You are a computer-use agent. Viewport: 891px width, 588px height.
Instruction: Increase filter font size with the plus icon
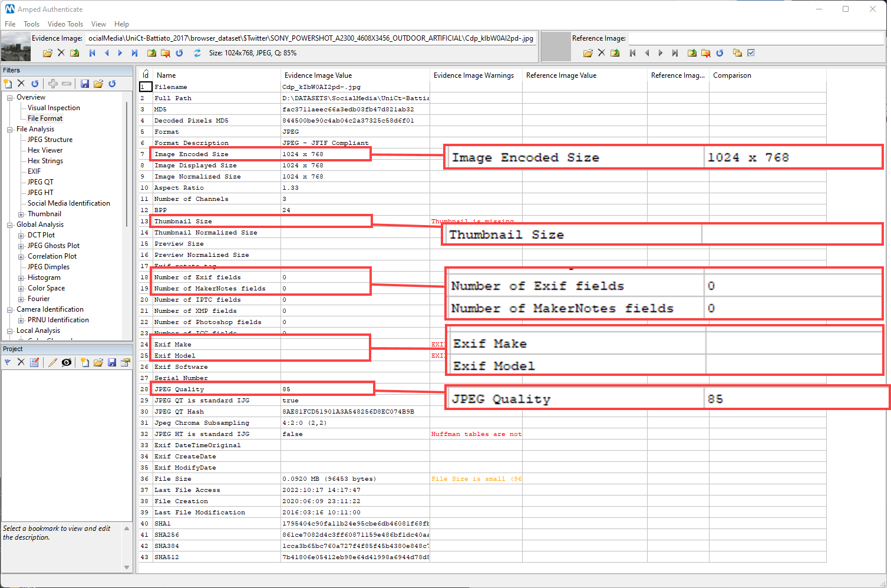pos(52,84)
